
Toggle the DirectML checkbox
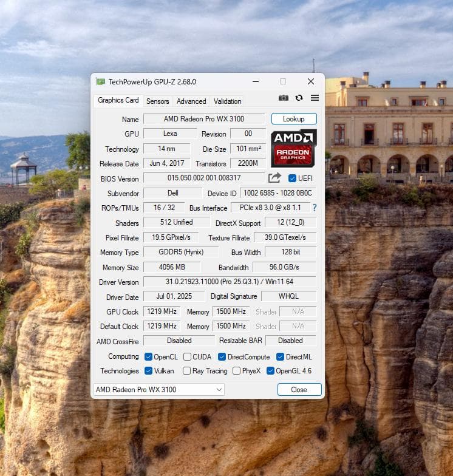[x=280, y=357]
